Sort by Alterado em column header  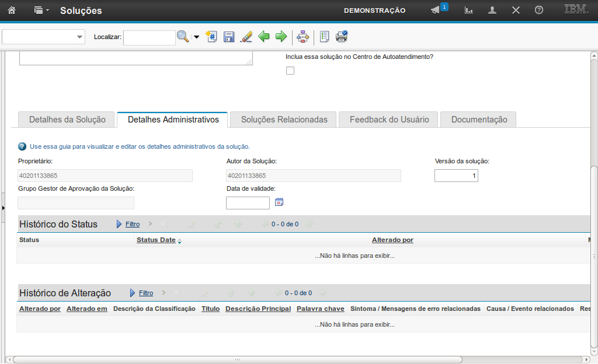tap(86, 309)
